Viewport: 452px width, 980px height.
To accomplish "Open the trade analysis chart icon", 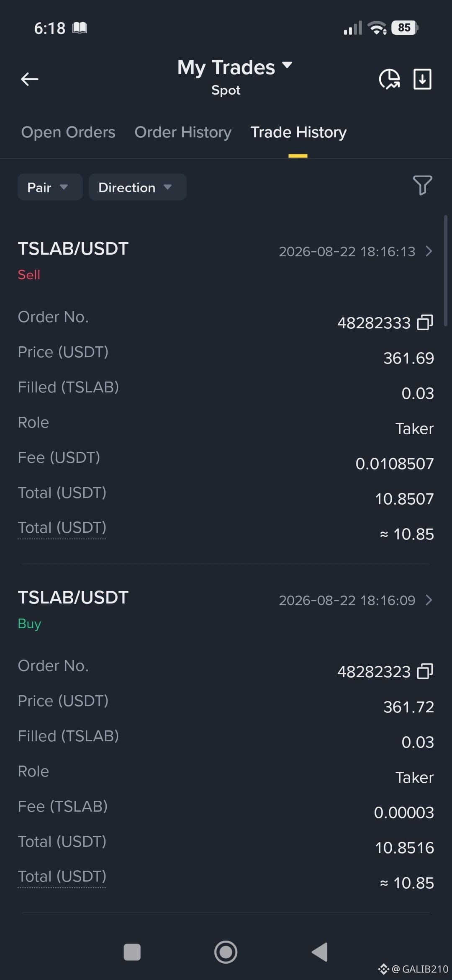I will pos(389,79).
